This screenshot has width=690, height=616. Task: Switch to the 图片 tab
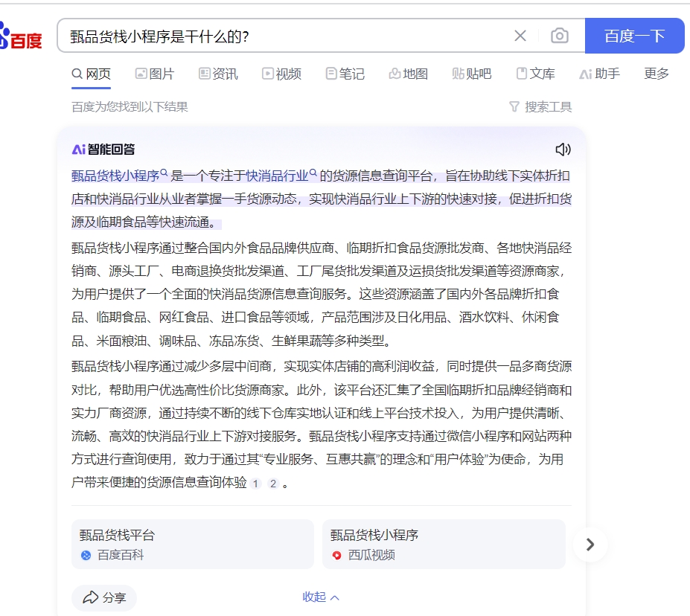coord(155,74)
